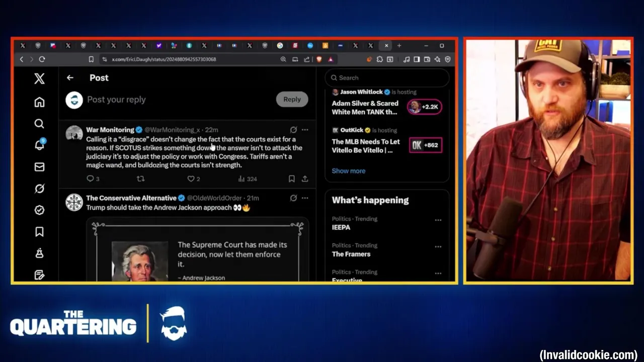
Task: Open the Brave Shields lion icon
Action: click(x=319, y=59)
